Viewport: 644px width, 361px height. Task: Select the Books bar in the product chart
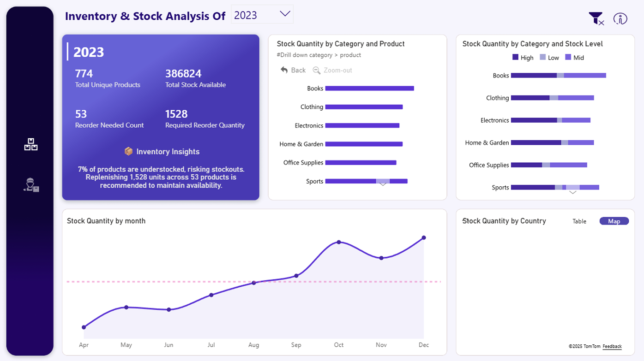(x=369, y=89)
